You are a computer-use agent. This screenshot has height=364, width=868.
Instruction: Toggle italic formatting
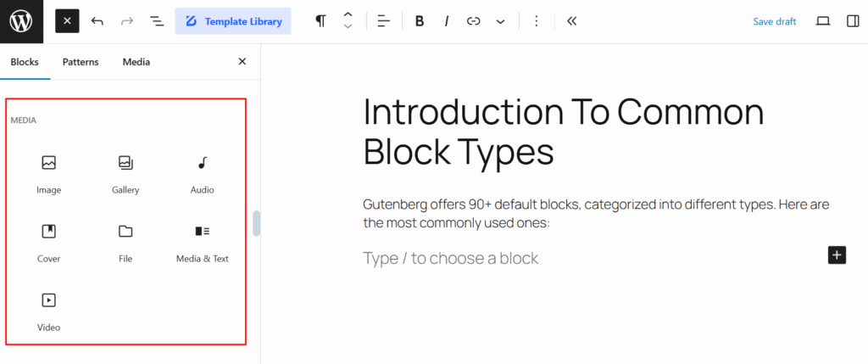[446, 21]
